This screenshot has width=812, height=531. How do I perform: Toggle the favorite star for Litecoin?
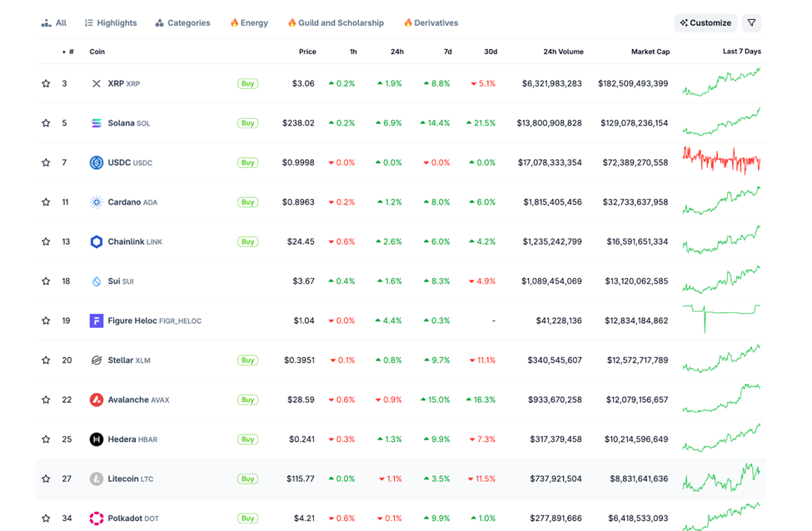[46, 479]
